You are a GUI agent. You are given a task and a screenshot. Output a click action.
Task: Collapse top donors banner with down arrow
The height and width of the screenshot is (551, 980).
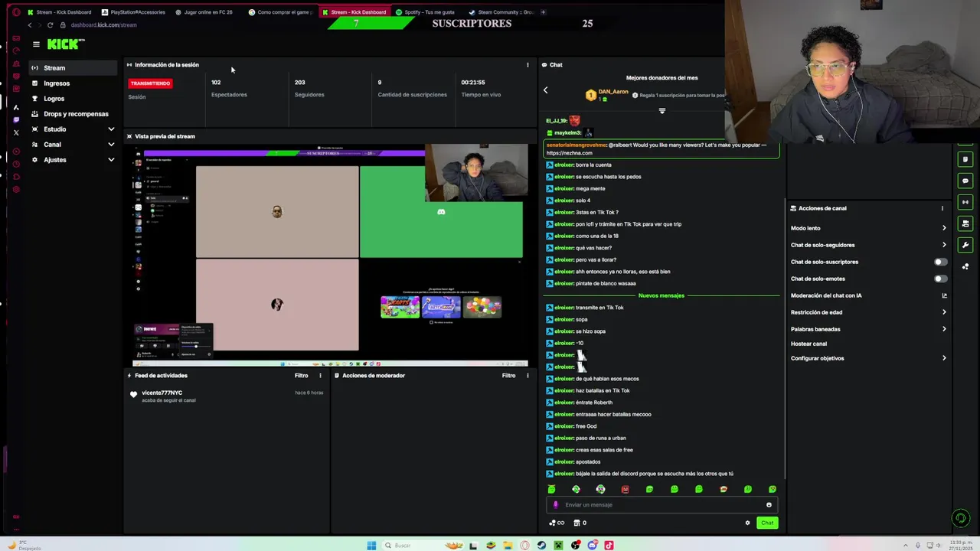(x=662, y=110)
